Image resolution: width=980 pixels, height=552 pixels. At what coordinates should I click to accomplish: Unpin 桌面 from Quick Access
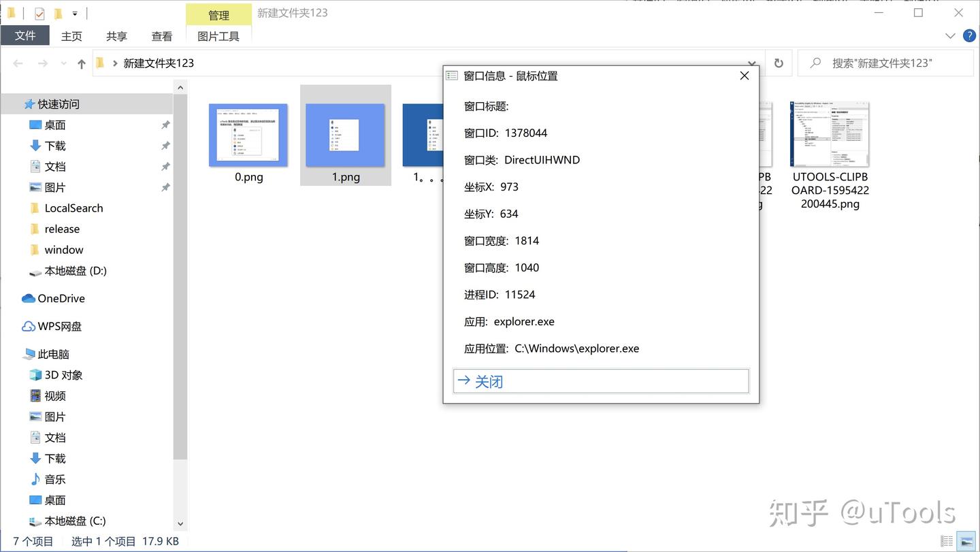(x=165, y=125)
